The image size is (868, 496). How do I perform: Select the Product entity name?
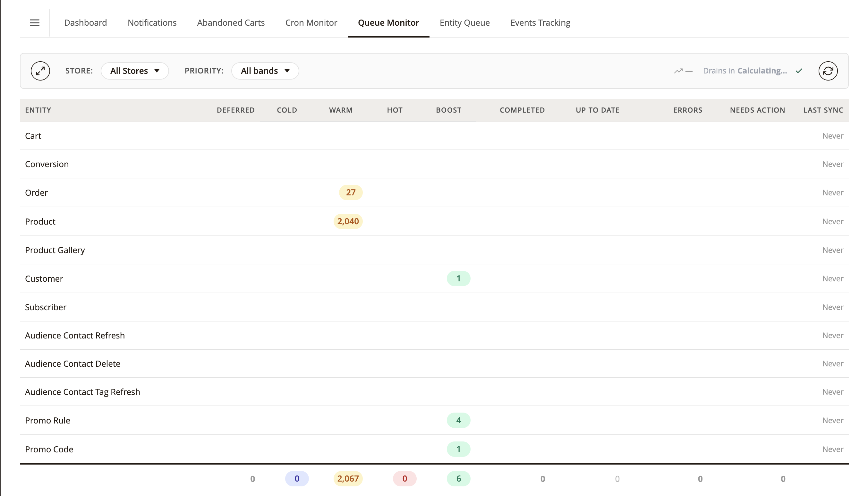pos(40,221)
